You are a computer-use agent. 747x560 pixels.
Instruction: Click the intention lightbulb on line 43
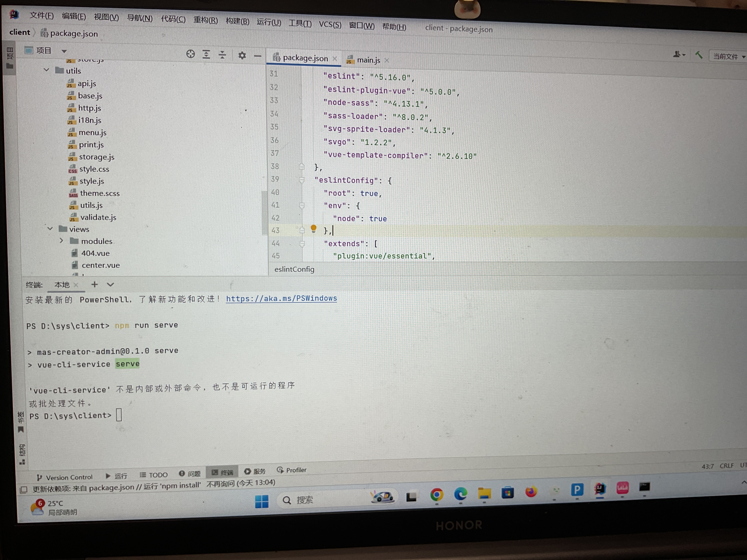coord(313,229)
